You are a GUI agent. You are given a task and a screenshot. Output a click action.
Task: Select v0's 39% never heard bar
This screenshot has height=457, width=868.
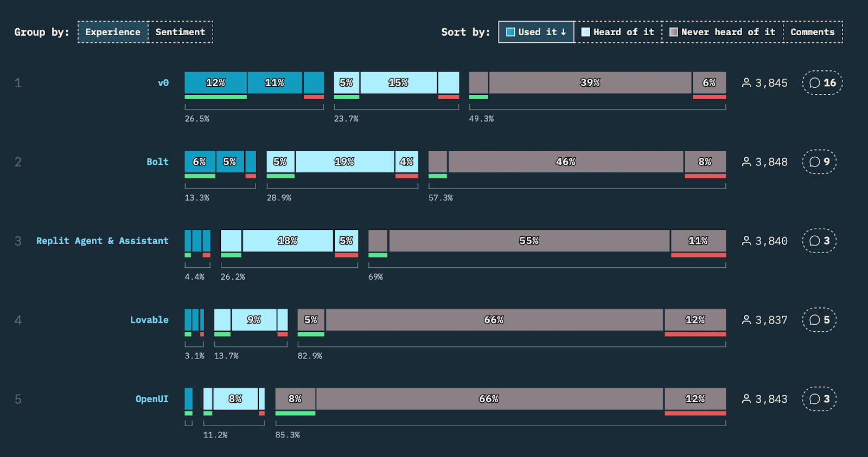(590, 82)
